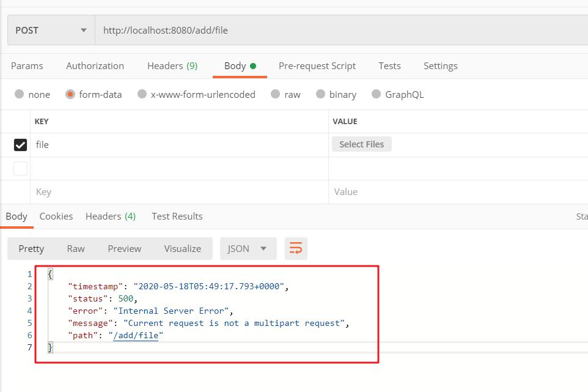Open the POST method dropdown
Image resolution: width=588 pixels, height=392 pixels.
[51, 30]
